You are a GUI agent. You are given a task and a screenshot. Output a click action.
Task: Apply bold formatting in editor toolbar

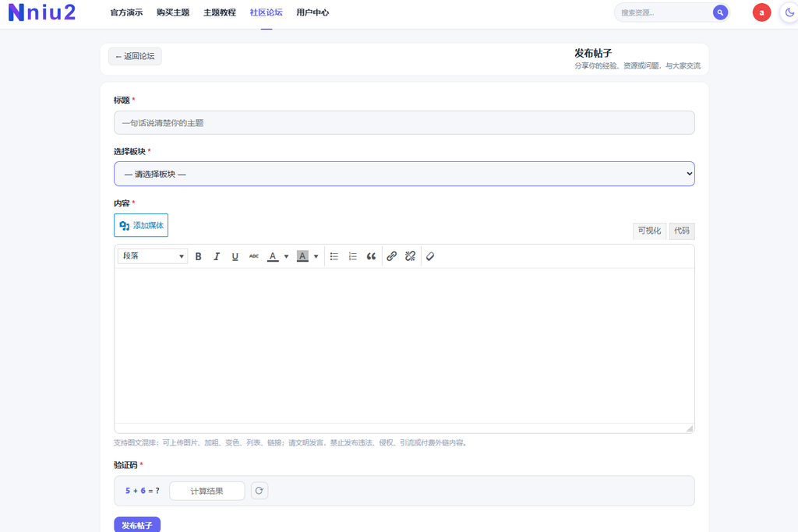[x=199, y=256]
